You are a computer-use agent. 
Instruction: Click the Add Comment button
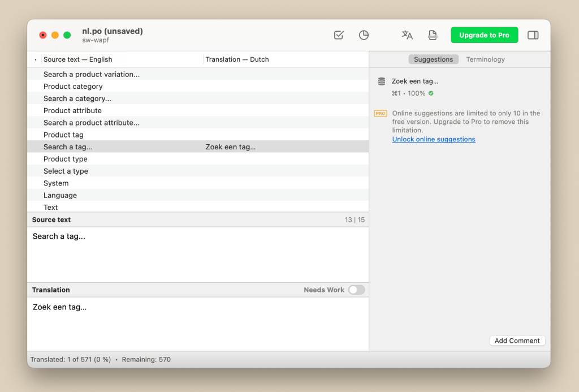click(517, 341)
